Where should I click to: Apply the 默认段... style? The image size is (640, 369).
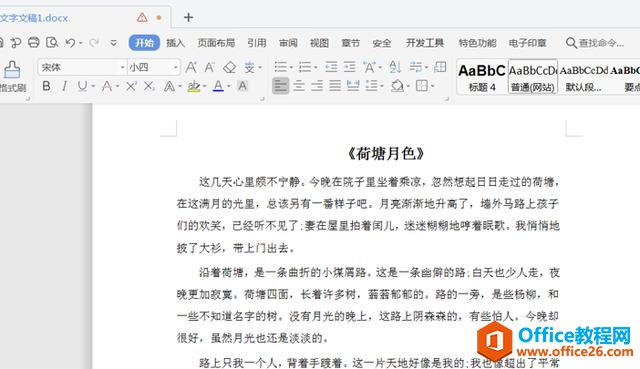point(583,77)
